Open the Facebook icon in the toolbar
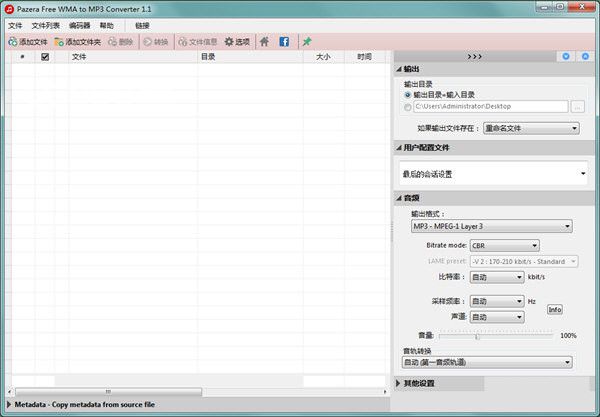The height and width of the screenshot is (417, 600). (284, 42)
